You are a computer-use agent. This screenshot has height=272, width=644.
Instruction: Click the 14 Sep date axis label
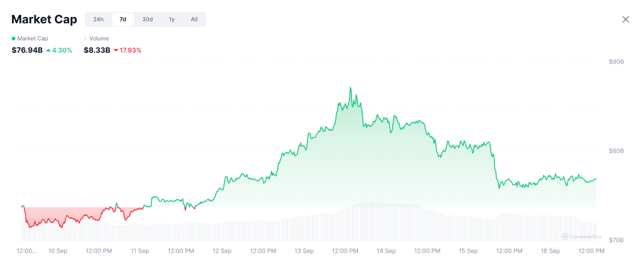[x=386, y=251]
